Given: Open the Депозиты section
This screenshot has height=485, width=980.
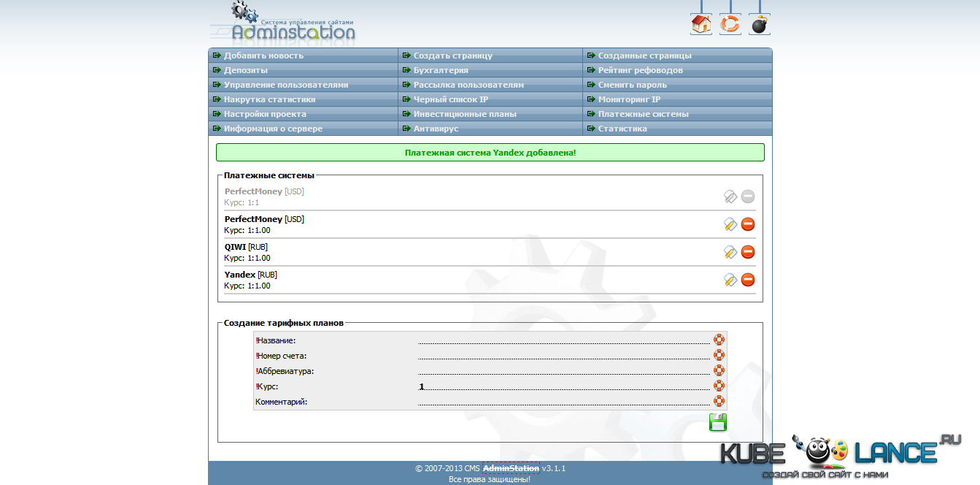Looking at the screenshot, I should click(246, 70).
